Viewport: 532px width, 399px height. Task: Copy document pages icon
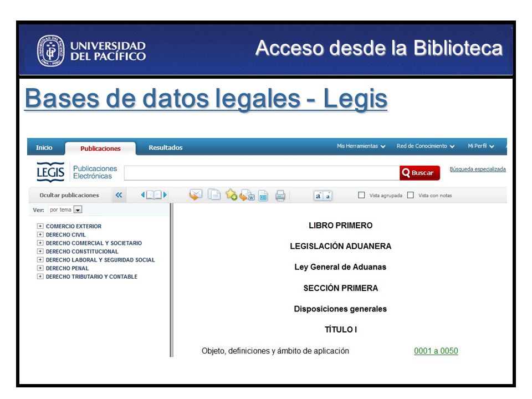(x=214, y=195)
